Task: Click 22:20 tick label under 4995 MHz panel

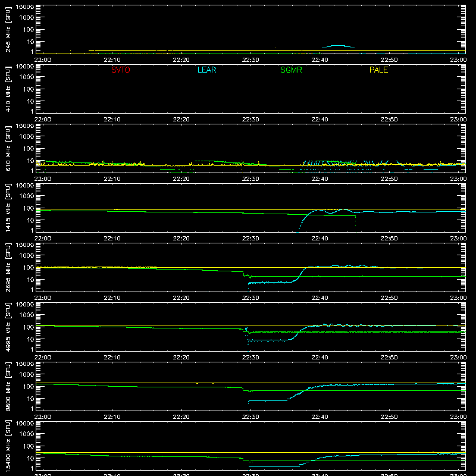Action: coord(181,358)
